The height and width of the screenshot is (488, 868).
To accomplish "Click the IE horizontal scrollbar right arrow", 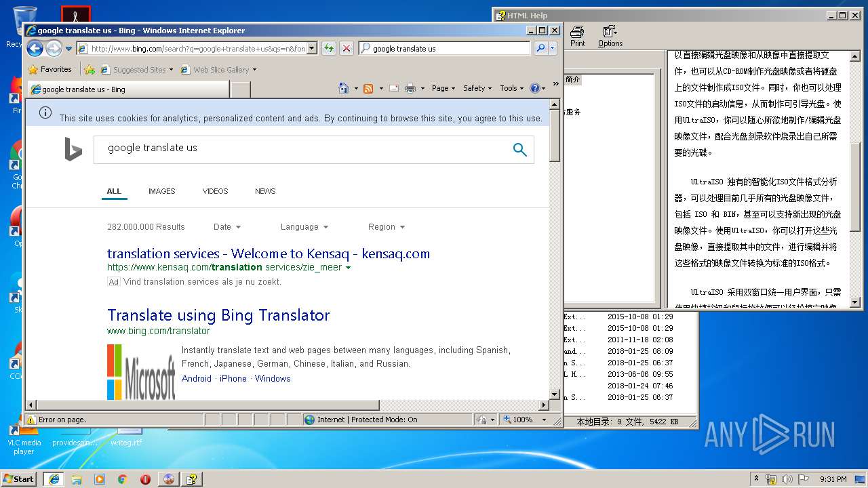I will pos(543,405).
